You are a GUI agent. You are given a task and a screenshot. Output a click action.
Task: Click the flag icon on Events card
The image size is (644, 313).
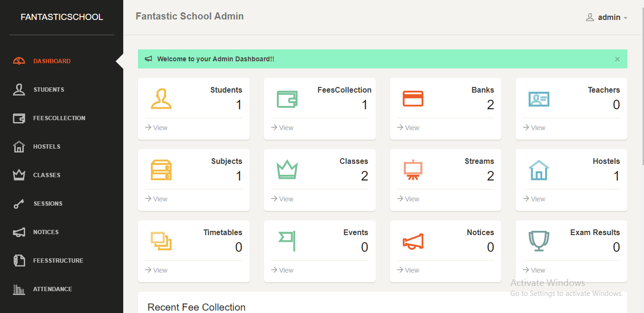click(x=287, y=241)
